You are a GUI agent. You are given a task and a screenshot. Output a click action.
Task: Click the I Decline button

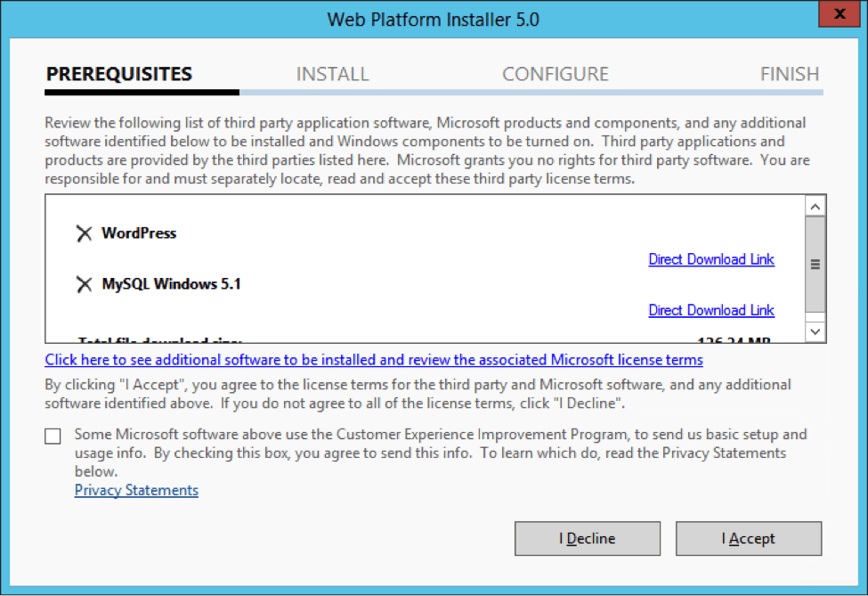click(x=587, y=538)
